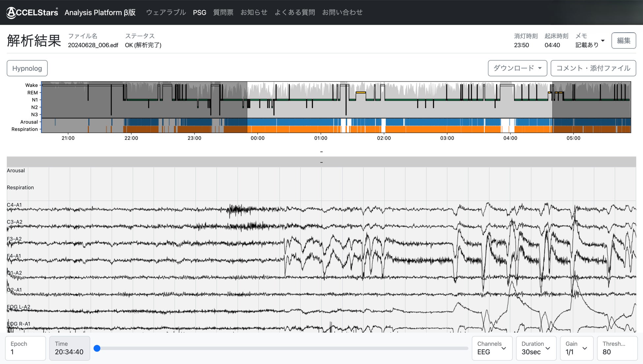The height and width of the screenshot is (364, 643).
Task: Click the ACCELStars logo
Action: point(32,13)
